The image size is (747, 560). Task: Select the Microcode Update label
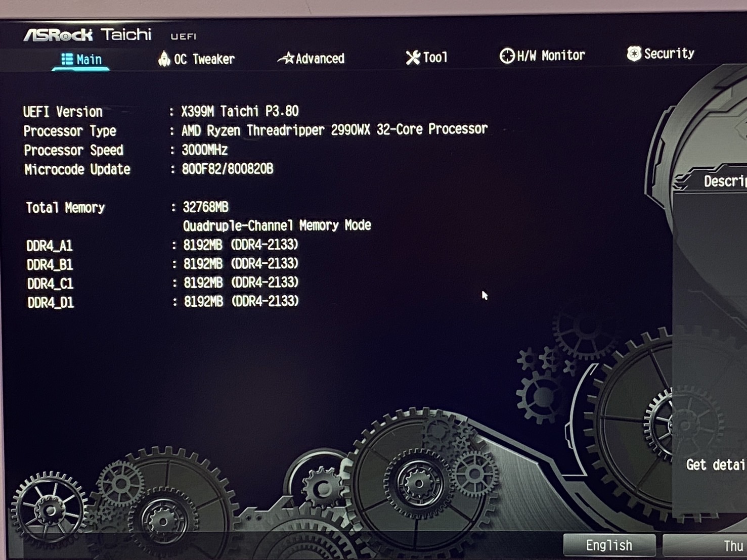tap(77, 169)
